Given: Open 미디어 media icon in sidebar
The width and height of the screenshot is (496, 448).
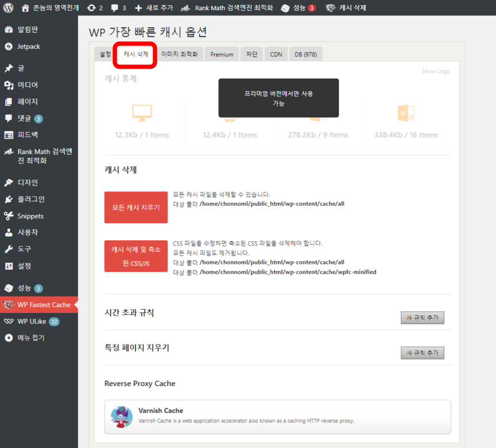Looking at the screenshot, I should (x=9, y=85).
